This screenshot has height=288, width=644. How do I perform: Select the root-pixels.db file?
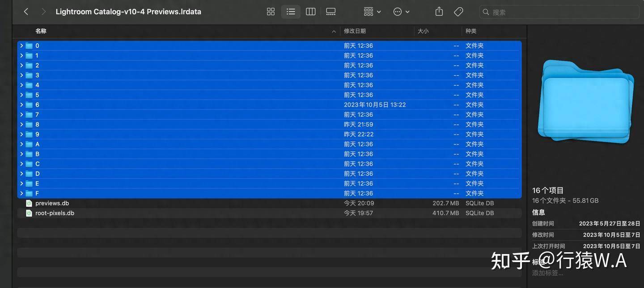click(x=55, y=213)
